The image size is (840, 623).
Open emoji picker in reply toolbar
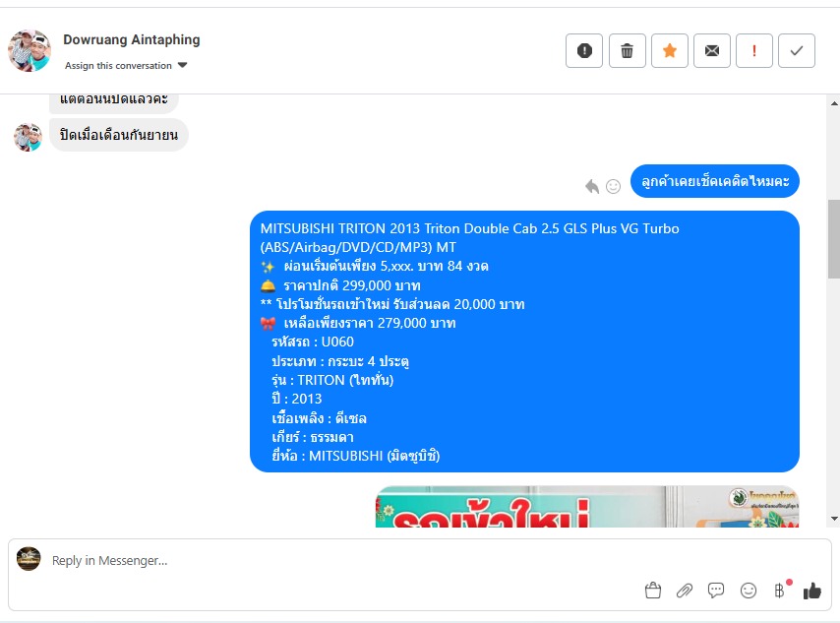[748, 591]
